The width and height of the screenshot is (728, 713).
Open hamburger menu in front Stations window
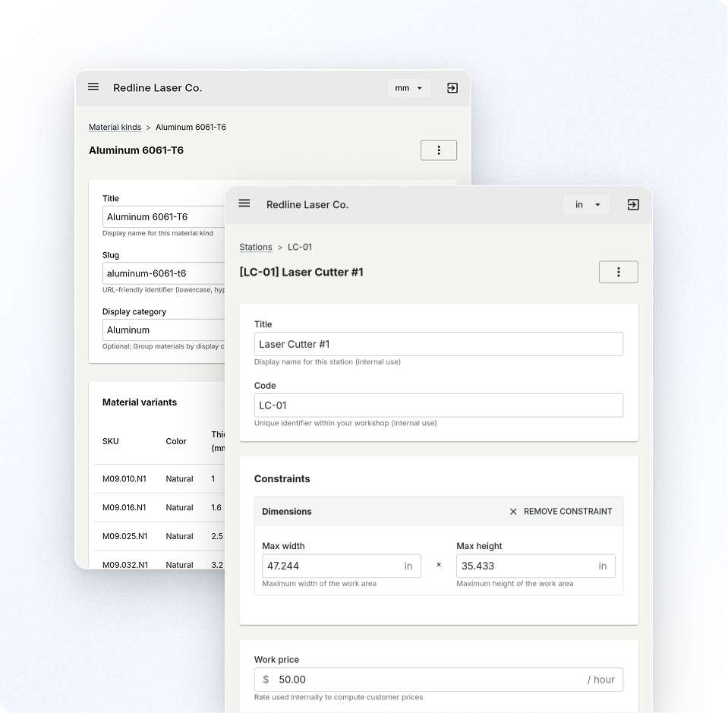[244, 203]
